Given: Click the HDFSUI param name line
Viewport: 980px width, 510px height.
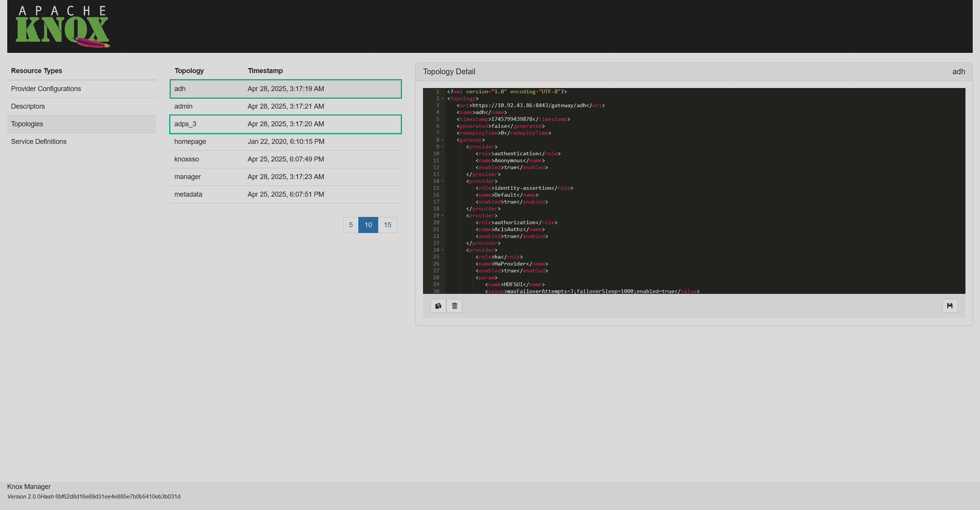Looking at the screenshot, I should (x=515, y=285).
